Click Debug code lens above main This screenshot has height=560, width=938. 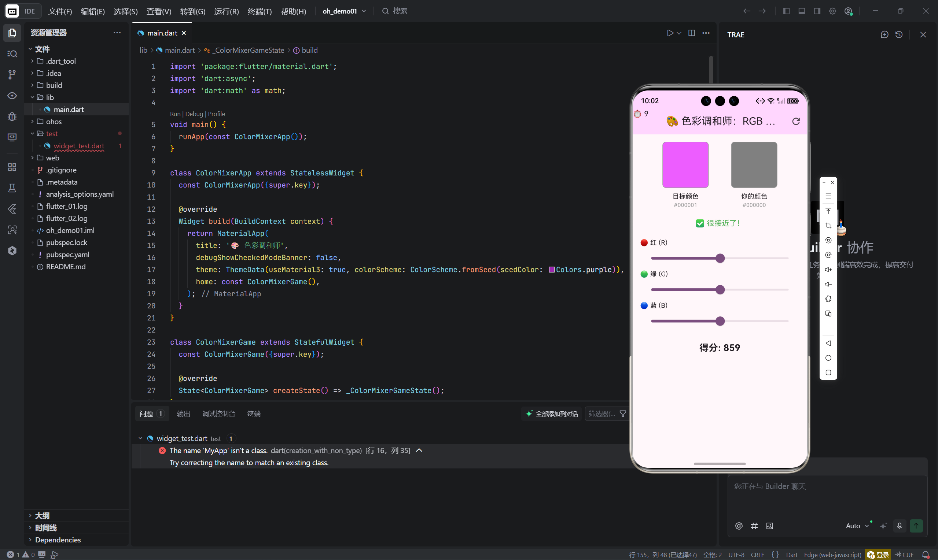coord(194,114)
